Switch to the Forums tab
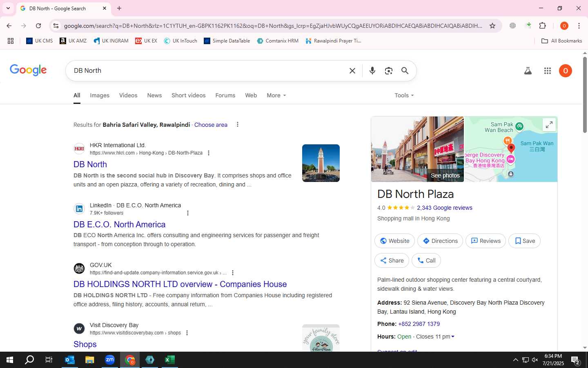Screen dimensions: 588x368 225,95
